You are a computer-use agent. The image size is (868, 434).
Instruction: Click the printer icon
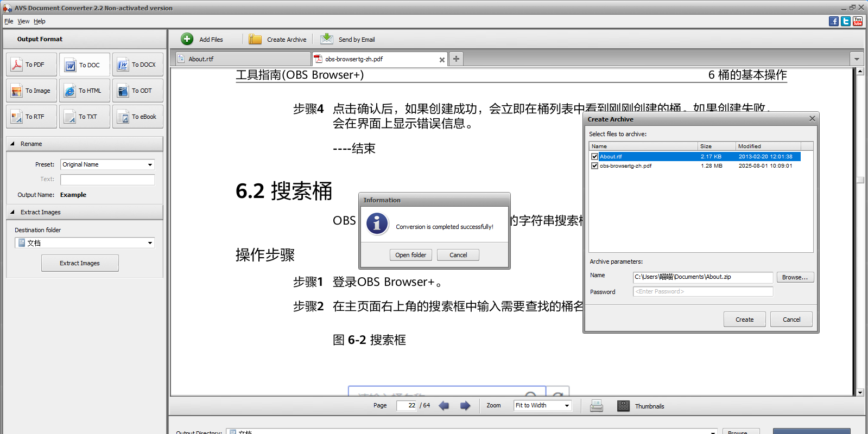tap(597, 406)
